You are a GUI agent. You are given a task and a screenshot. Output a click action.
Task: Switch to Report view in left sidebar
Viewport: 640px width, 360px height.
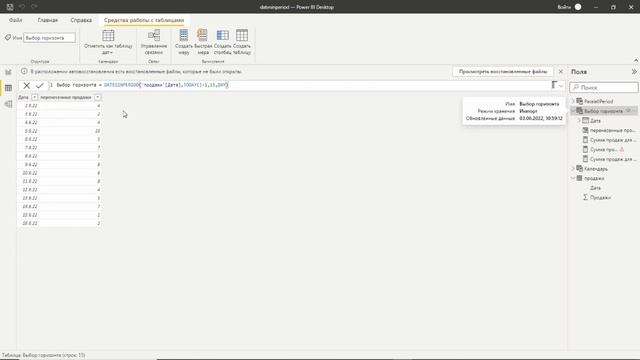coord(8,72)
